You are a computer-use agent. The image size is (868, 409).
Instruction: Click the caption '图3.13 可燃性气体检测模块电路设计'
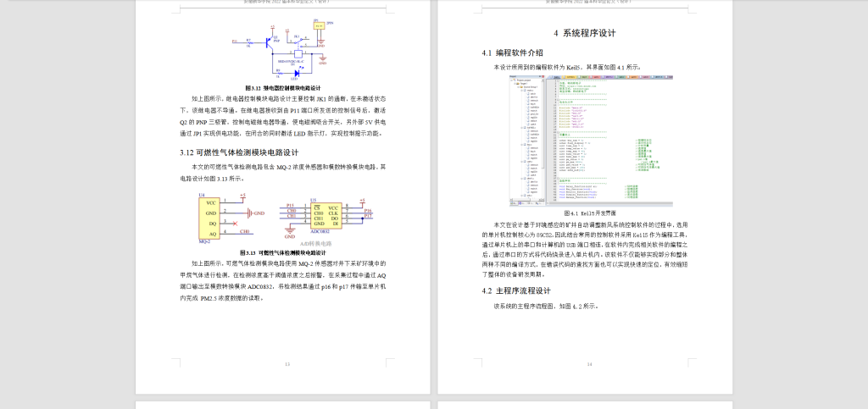[x=283, y=253]
